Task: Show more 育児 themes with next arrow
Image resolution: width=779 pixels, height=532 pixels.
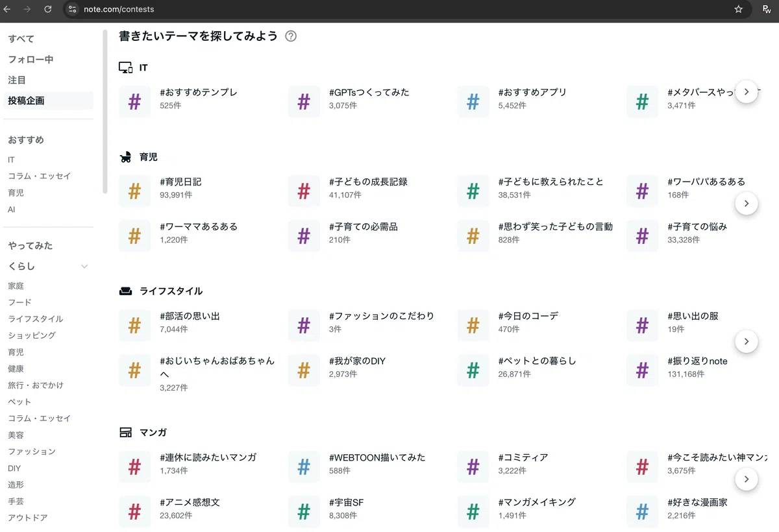Action: (747, 204)
